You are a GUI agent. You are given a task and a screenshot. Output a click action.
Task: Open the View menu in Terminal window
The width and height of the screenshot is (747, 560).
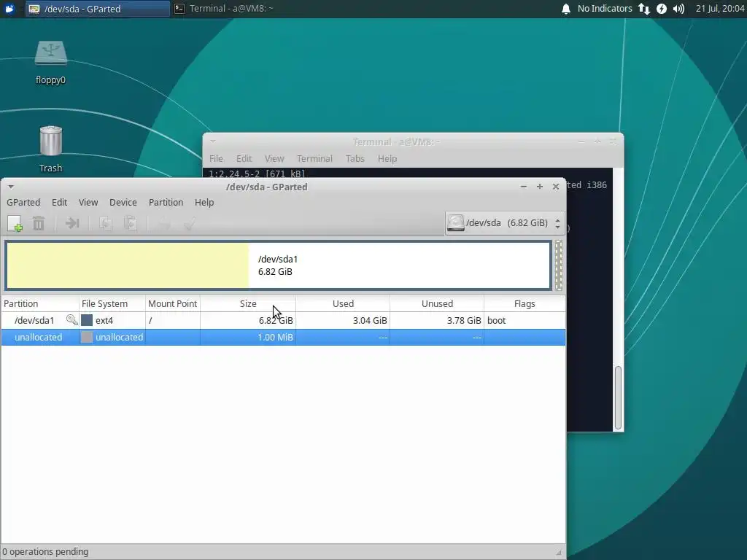[x=274, y=158]
